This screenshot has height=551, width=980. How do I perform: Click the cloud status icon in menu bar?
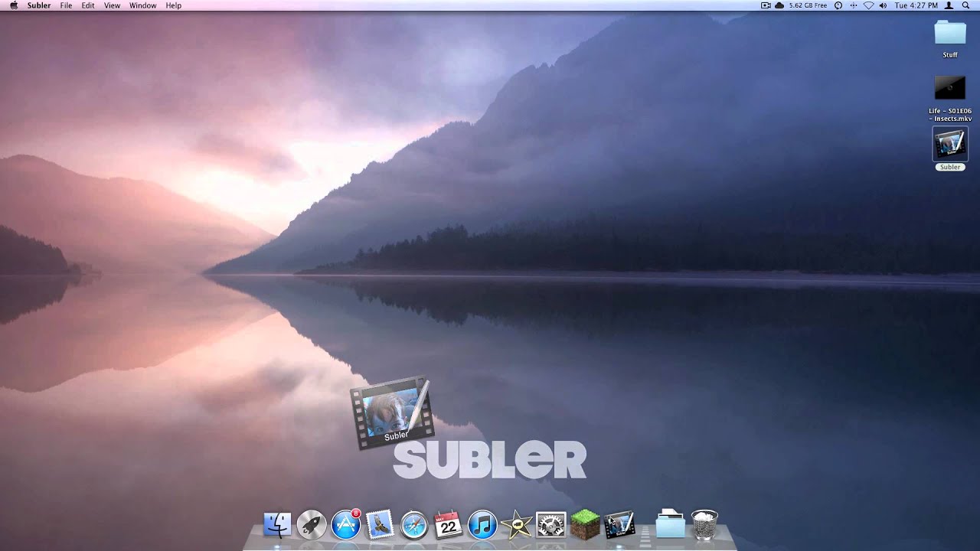780,5
